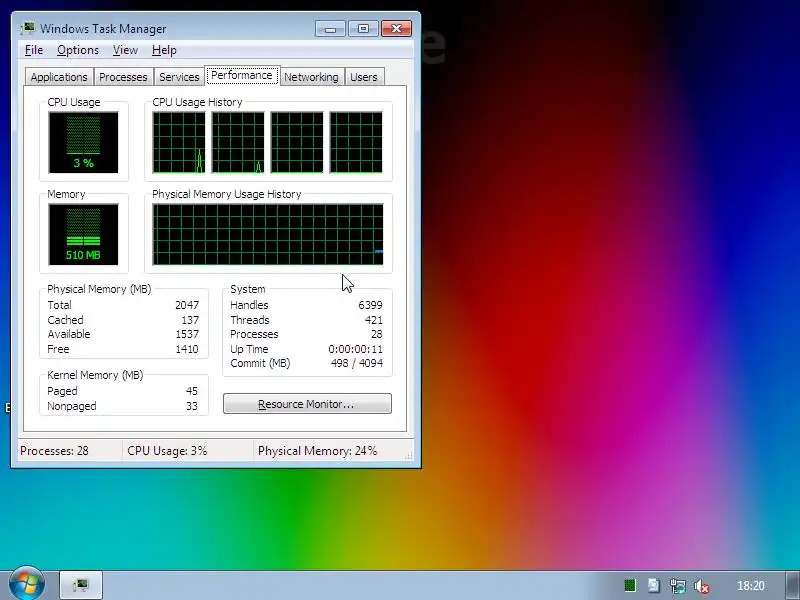Screen dimensions: 800x600
Task: Open the Options menu
Action: (78, 50)
